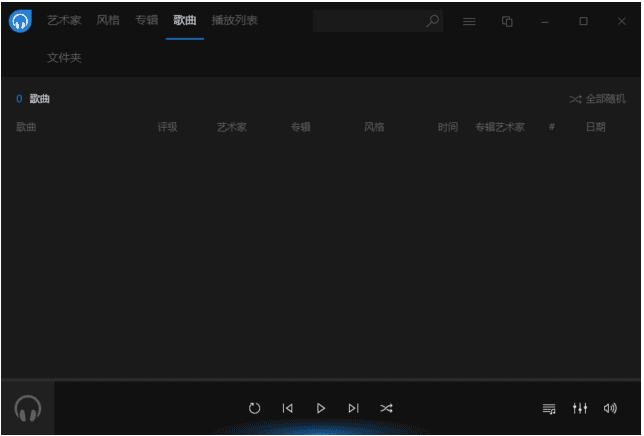Switch to the 文件夹 (Folders) tab

coord(64,58)
